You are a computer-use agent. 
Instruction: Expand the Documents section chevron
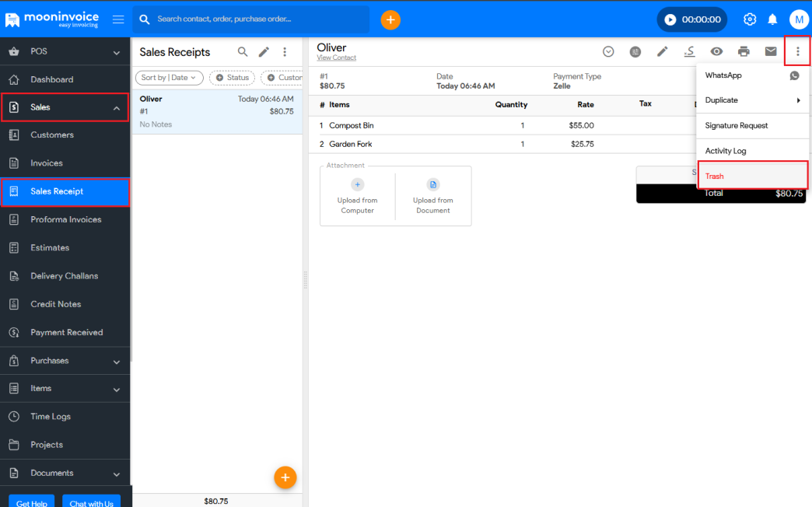click(x=117, y=474)
